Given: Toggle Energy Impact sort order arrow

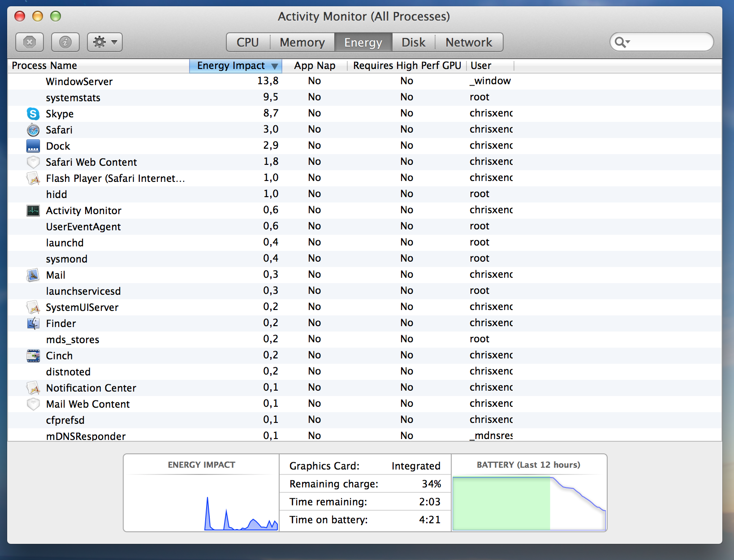Looking at the screenshot, I should pos(275,66).
